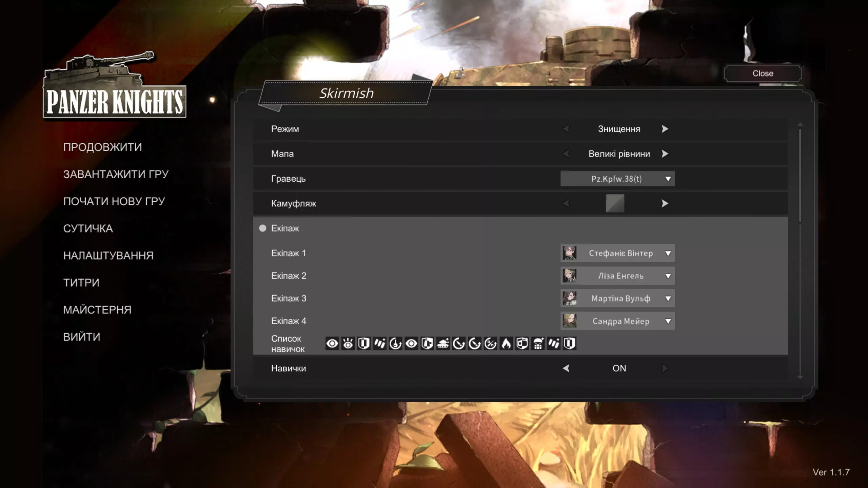The width and height of the screenshot is (868, 488).
Task: Select the tank-with-plus skill icon
Action: 443,344
